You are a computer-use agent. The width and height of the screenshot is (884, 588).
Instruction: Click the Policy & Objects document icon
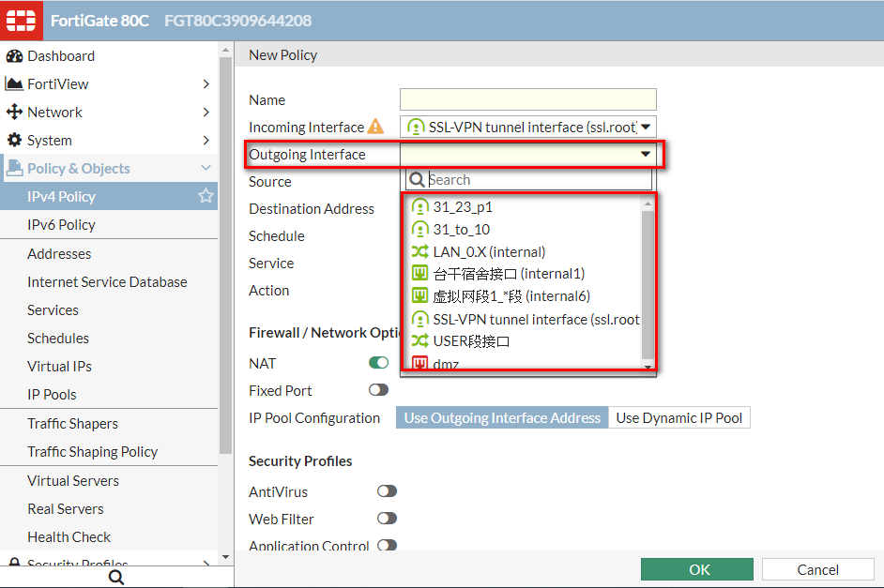point(14,167)
